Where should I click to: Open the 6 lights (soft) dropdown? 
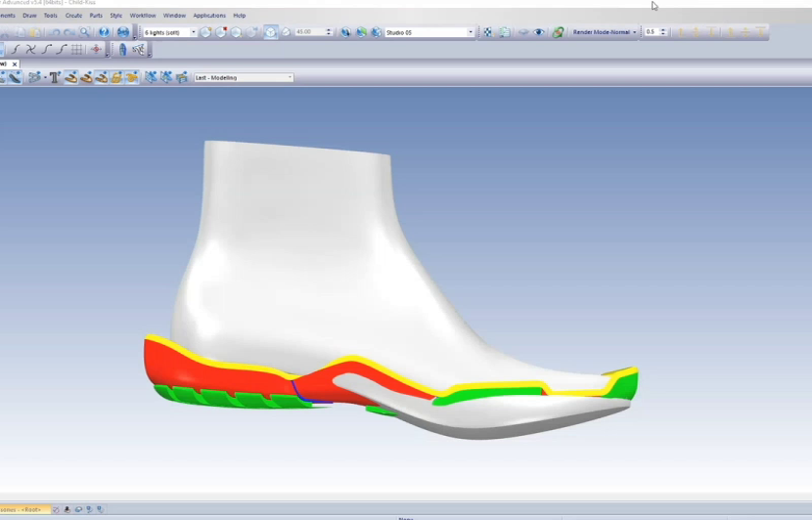(170, 32)
